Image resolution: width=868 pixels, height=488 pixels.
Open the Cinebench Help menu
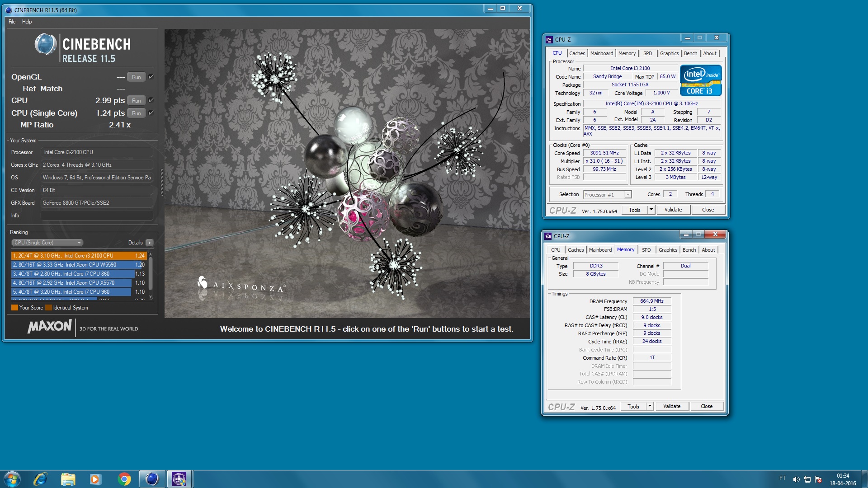point(27,22)
